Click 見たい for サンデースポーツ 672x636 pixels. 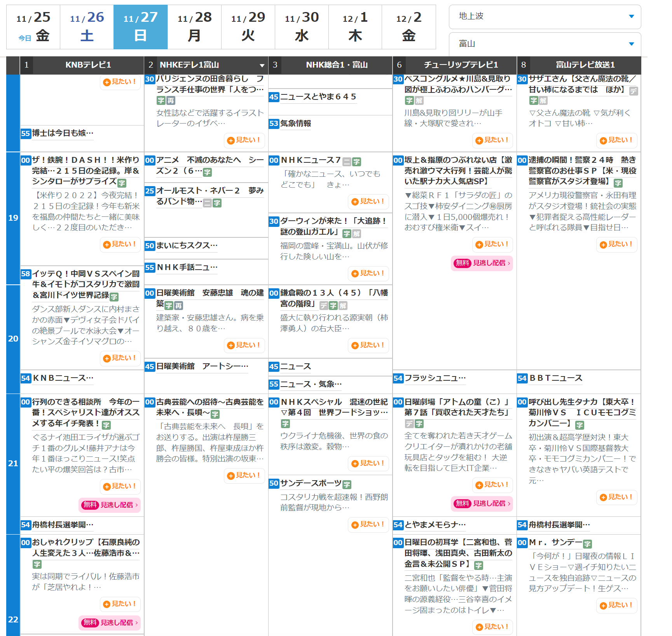tap(368, 524)
